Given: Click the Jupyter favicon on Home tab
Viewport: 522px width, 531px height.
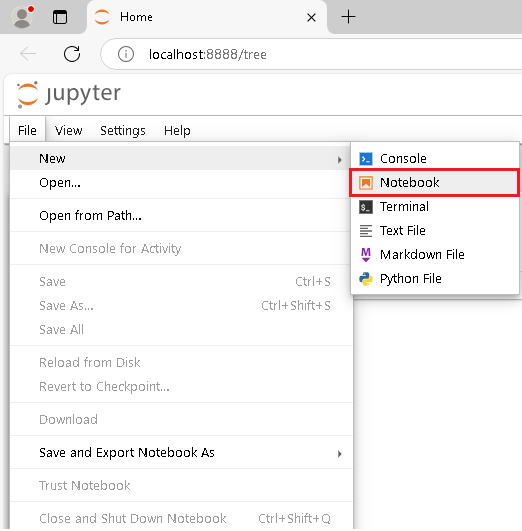Looking at the screenshot, I should [102, 17].
